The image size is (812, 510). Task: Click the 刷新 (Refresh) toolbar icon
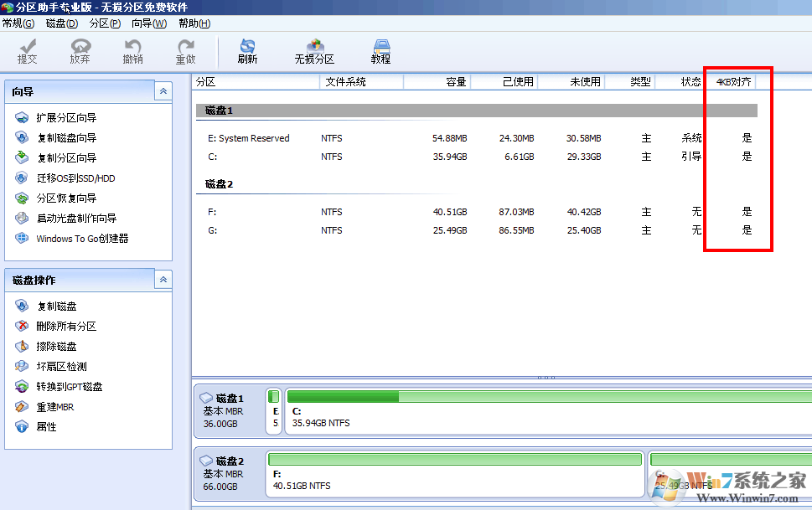[247, 51]
